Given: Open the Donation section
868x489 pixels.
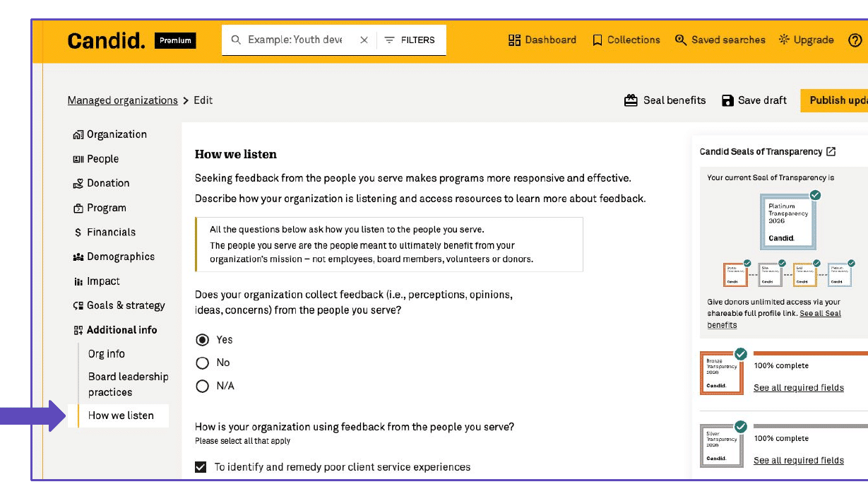Looking at the screenshot, I should tap(102, 183).
